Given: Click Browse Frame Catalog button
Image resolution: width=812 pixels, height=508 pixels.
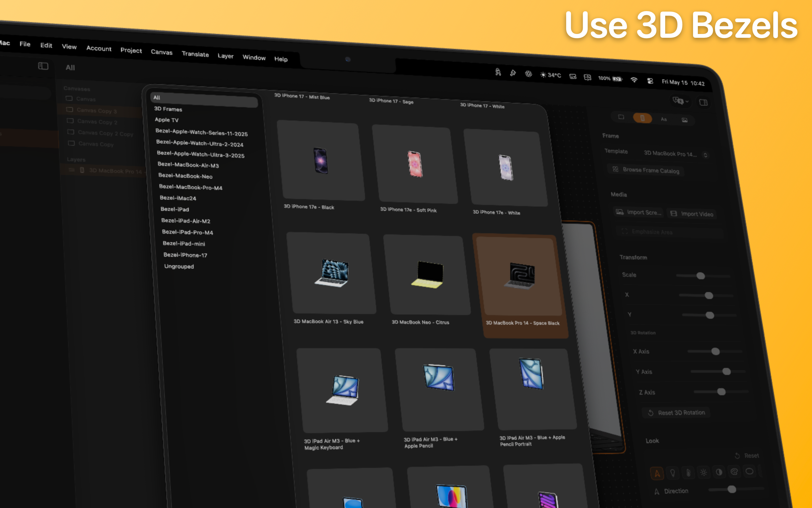Looking at the screenshot, I should pos(646,170).
